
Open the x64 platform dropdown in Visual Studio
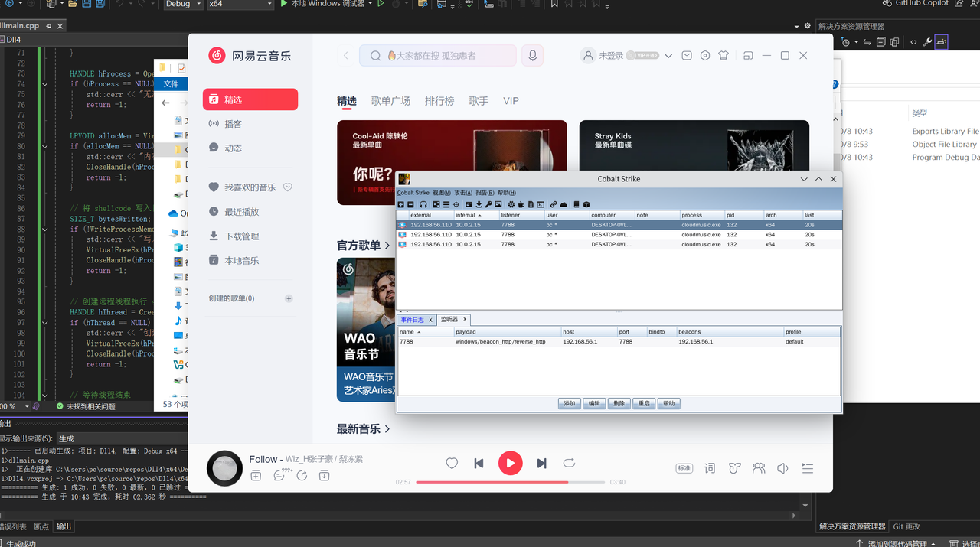pos(240,4)
